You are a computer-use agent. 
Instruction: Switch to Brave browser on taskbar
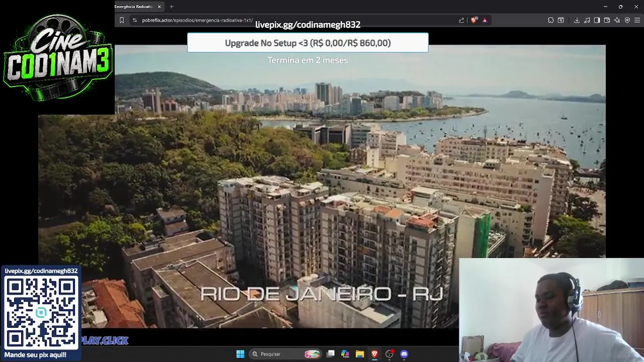pos(374,354)
